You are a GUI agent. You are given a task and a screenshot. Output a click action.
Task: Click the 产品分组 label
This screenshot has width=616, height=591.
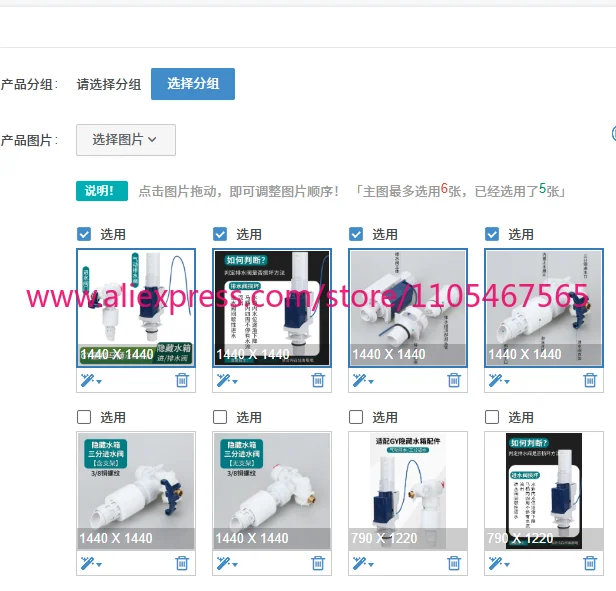click(x=29, y=84)
